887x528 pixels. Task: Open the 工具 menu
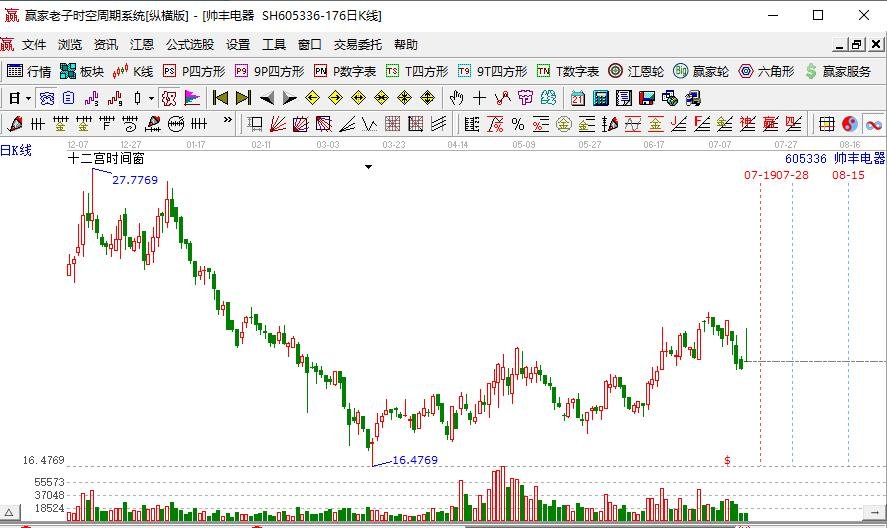[x=274, y=45]
